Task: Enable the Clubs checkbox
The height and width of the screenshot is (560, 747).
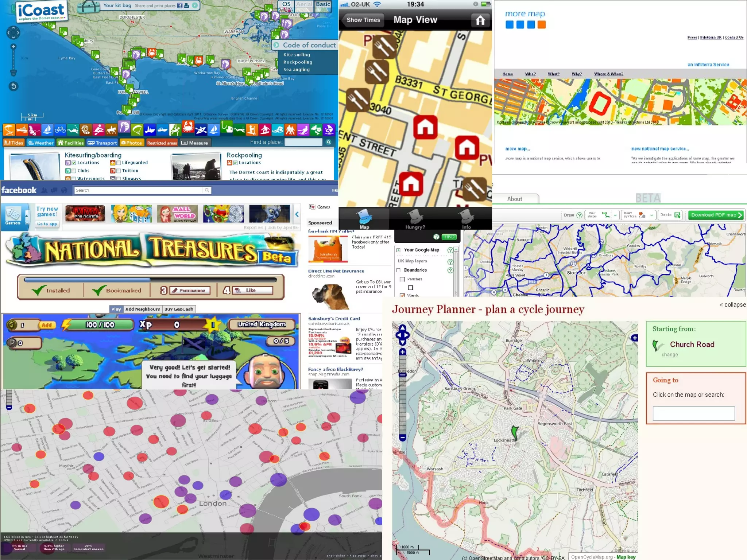Action: [74, 171]
